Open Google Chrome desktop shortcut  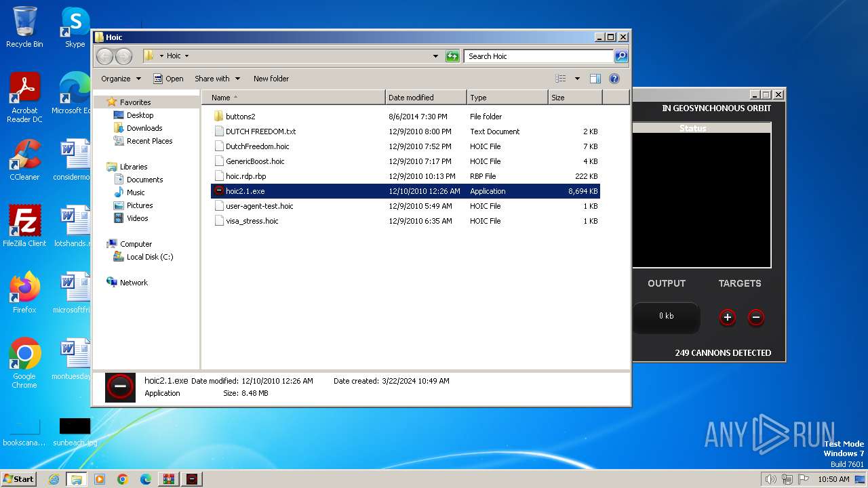point(24,363)
